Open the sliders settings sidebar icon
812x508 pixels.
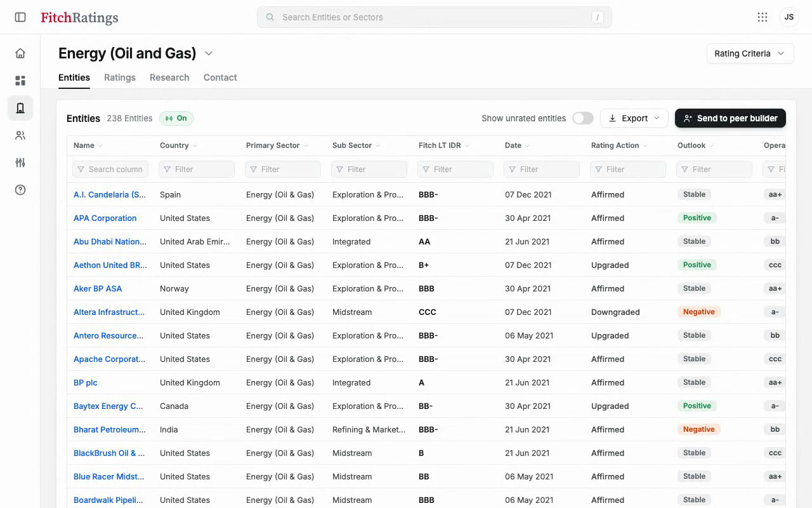(20, 163)
